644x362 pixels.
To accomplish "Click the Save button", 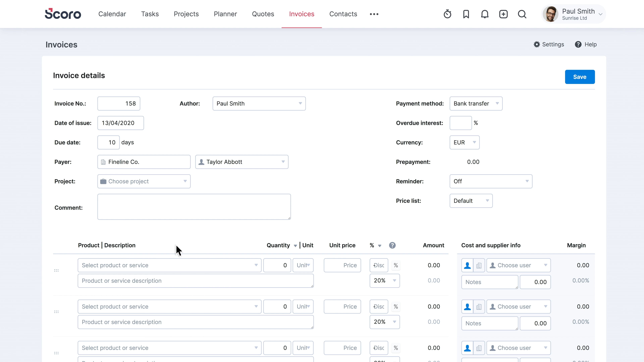I will tap(580, 77).
